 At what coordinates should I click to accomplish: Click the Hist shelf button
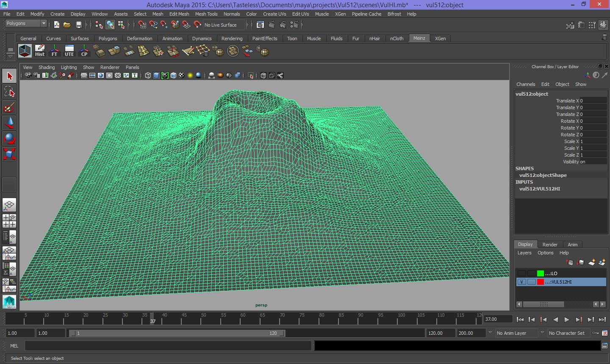point(40,51)
